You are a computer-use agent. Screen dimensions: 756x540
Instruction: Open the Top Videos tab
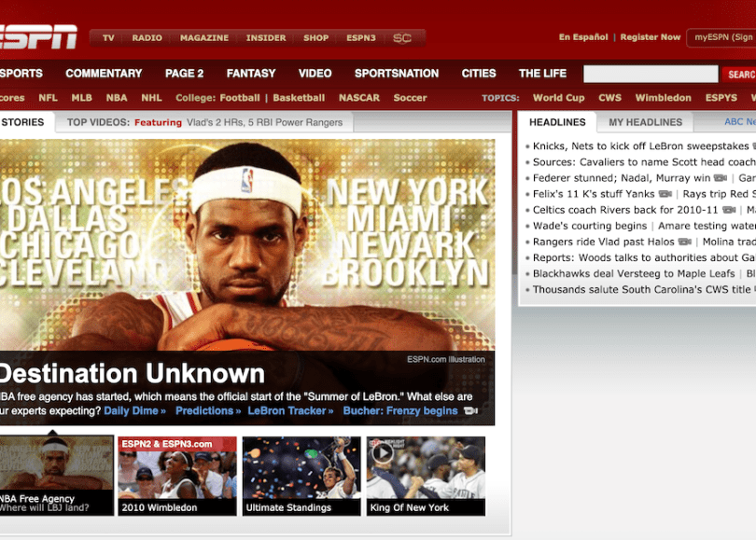(97, 122)
